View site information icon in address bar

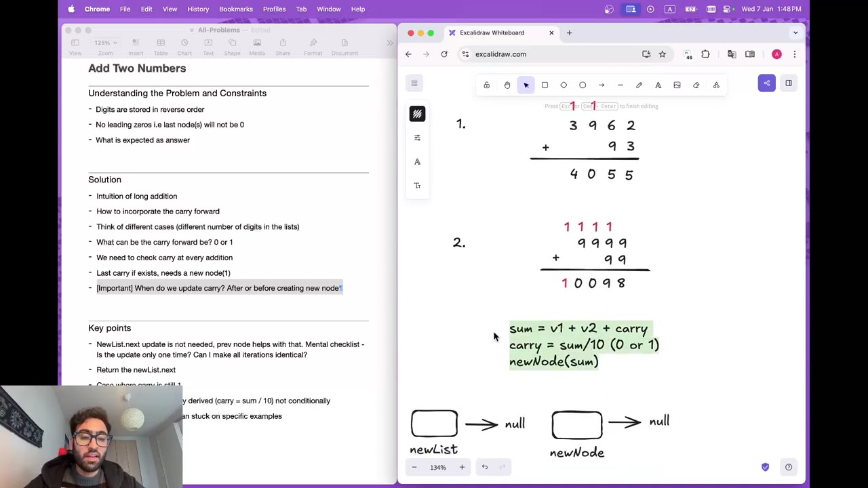coord(465,54)
